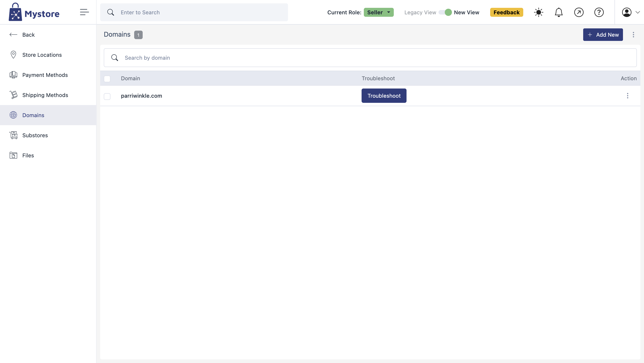Open the Domains page kebab menu
Image resolution: width=644 pixels, height=363 pixels.
point(633,35)
